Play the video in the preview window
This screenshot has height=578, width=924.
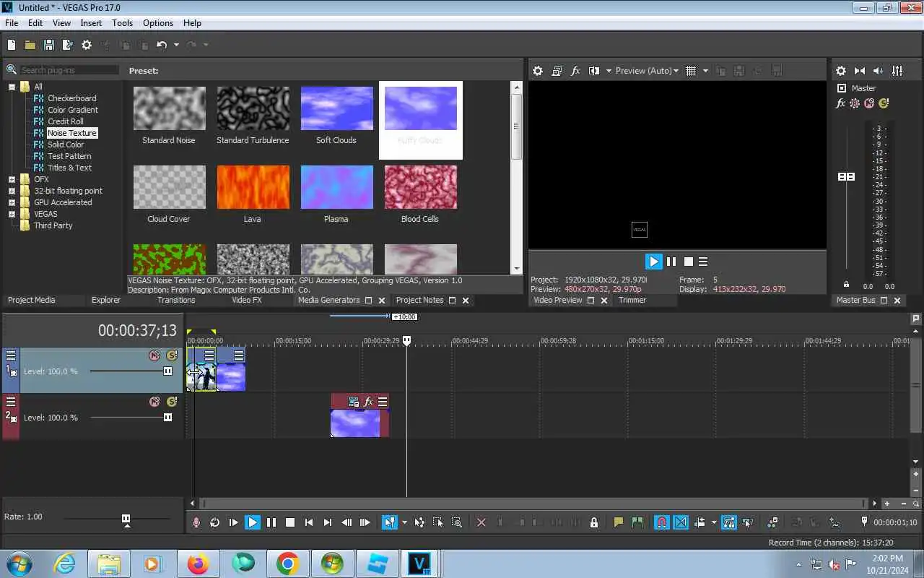pos(653,262)
